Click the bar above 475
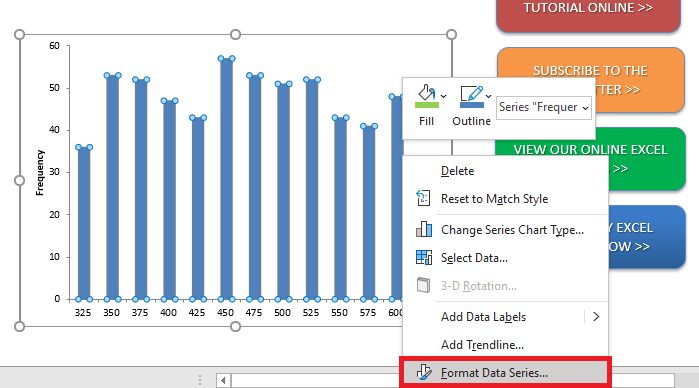The width and height of the screenshot is (699, 388). [x=255, y=187]
